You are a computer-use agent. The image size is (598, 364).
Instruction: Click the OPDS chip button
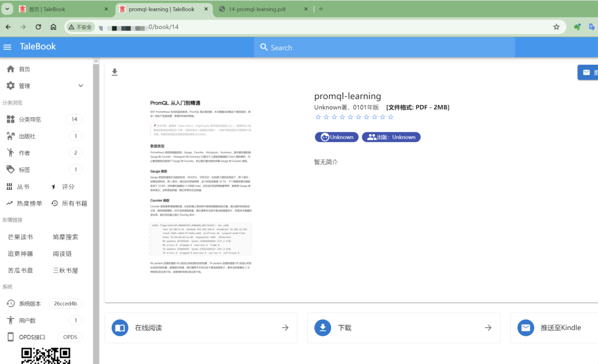point(70,337)
